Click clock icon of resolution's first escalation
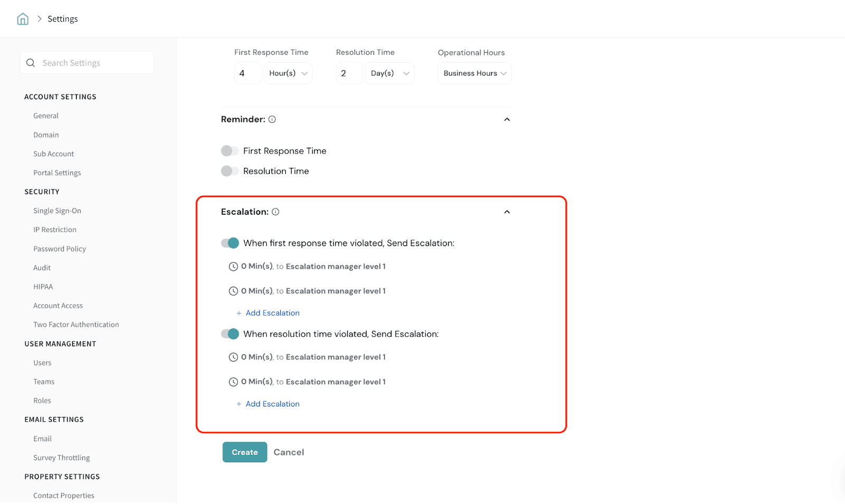The image size is (845, 504). pos(233,357)
